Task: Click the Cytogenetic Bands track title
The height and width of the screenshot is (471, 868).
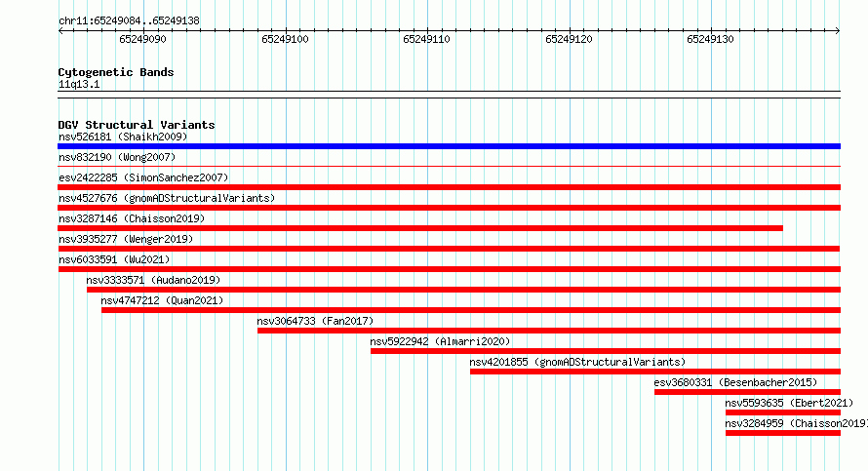Action: click(x=116, y=72)
